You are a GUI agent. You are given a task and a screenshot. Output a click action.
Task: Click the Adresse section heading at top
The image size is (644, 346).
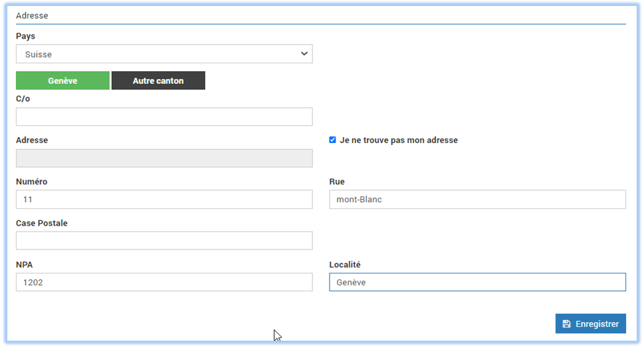tap(32, 15)
